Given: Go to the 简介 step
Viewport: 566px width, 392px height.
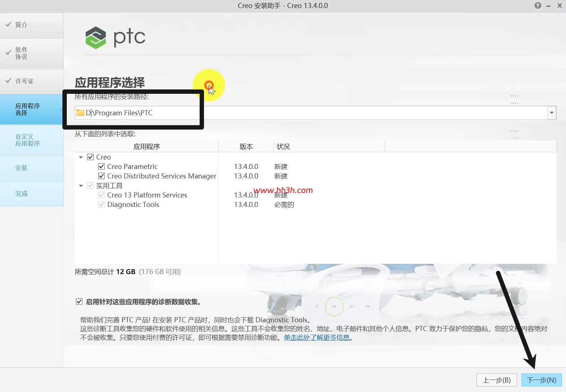Looking at the screenshot, I should coord(32,25).
